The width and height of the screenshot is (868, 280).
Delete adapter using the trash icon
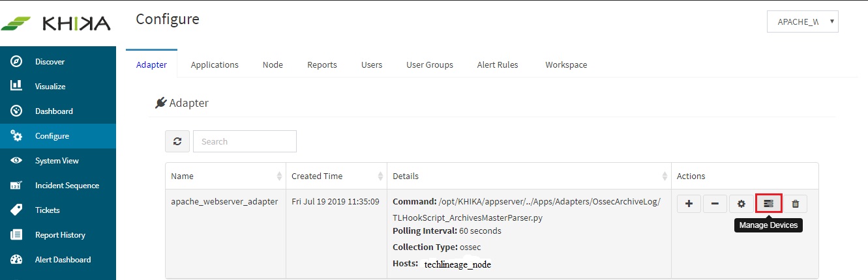point(795,203)
